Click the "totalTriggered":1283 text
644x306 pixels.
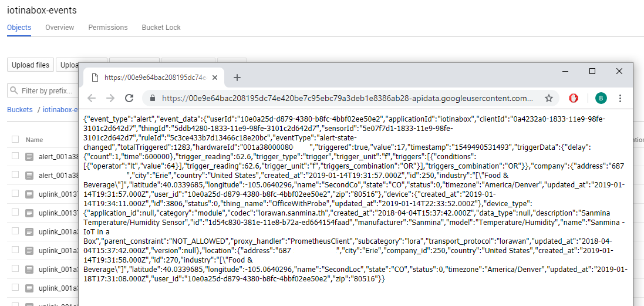[154, 147]
